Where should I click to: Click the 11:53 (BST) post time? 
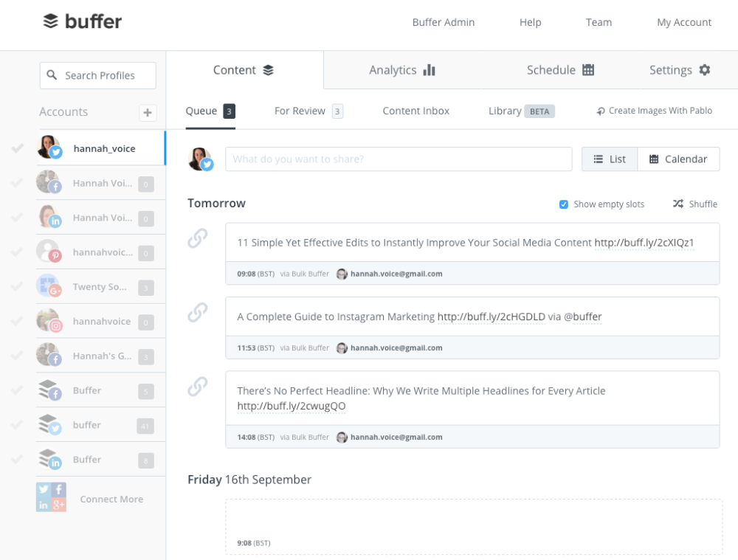pos(255,348)
